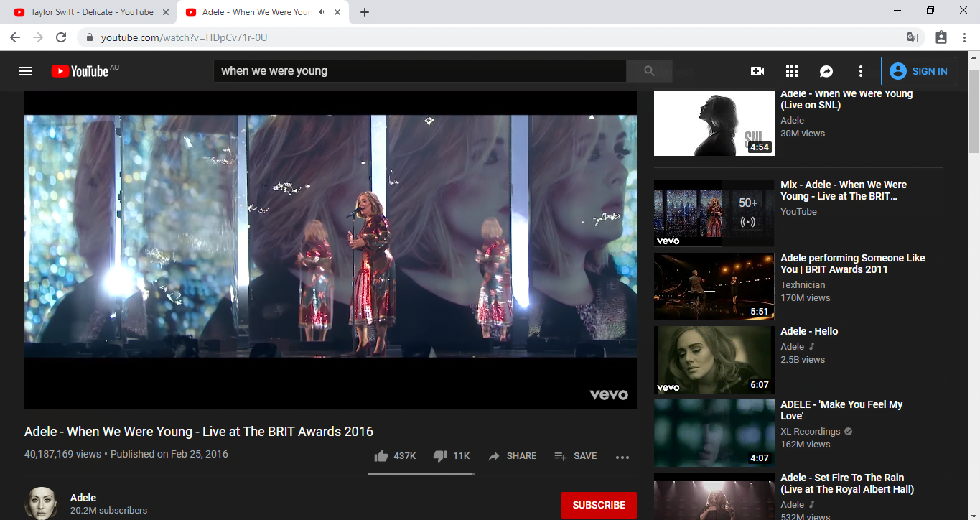This screenshot has height=520, width=980.
Task: Like the video with thumbs up
Action: tap(381, 456)
